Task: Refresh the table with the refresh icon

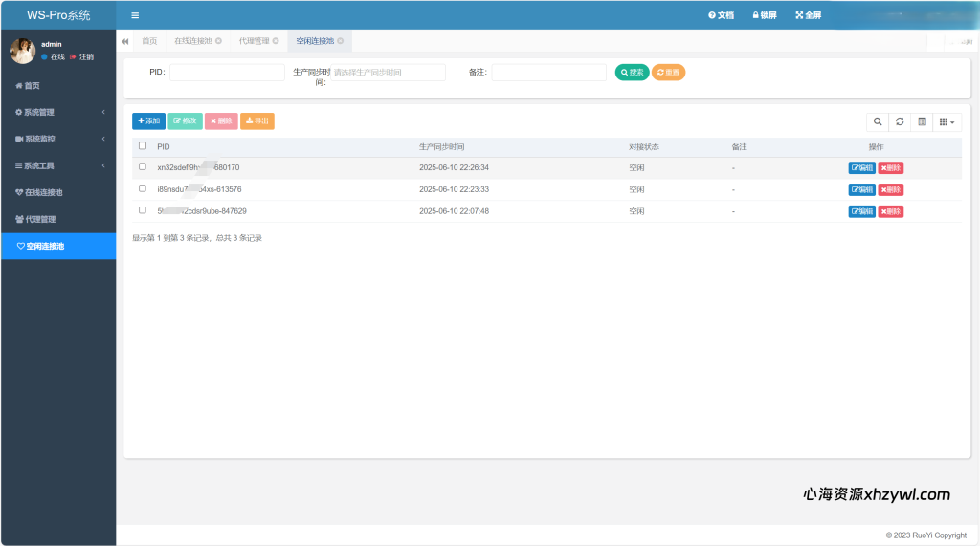Action: pyautogui.click(x=900, y=121)
